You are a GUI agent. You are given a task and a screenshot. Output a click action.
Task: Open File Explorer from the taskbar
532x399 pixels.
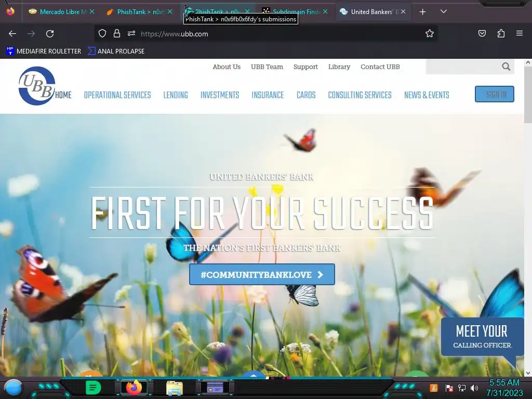[175, 388]
